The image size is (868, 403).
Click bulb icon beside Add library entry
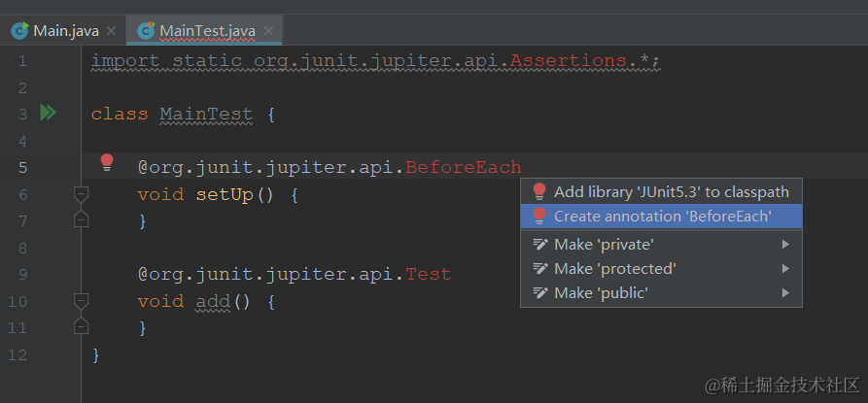pyautogui.click(x=539, y=192)
